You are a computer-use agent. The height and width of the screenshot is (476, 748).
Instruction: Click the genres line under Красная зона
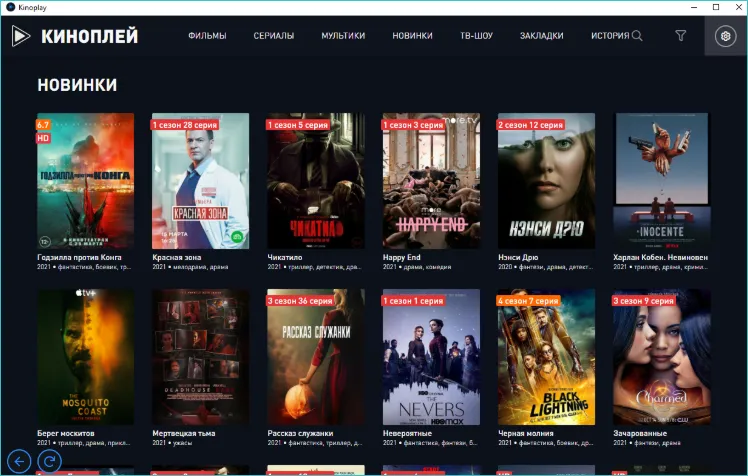(x=190, y=267)
